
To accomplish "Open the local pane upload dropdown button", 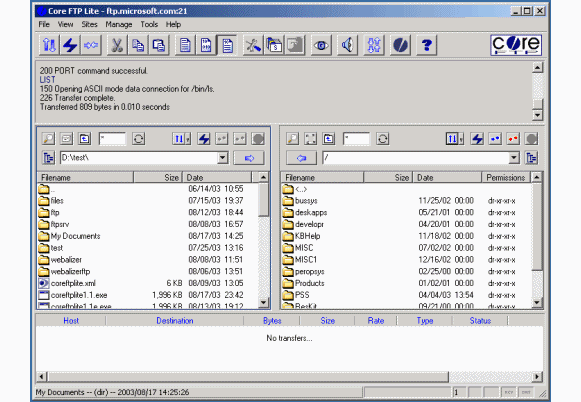I will [x=182, y=139].
